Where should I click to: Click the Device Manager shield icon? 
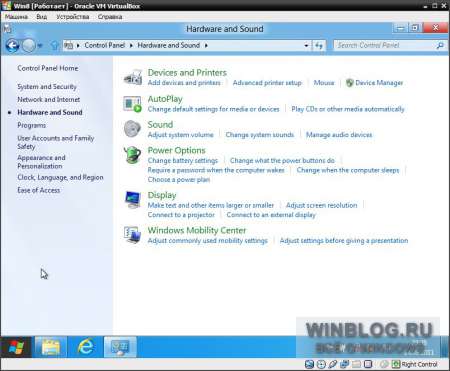pyautogui.click(x=349, y=83)
